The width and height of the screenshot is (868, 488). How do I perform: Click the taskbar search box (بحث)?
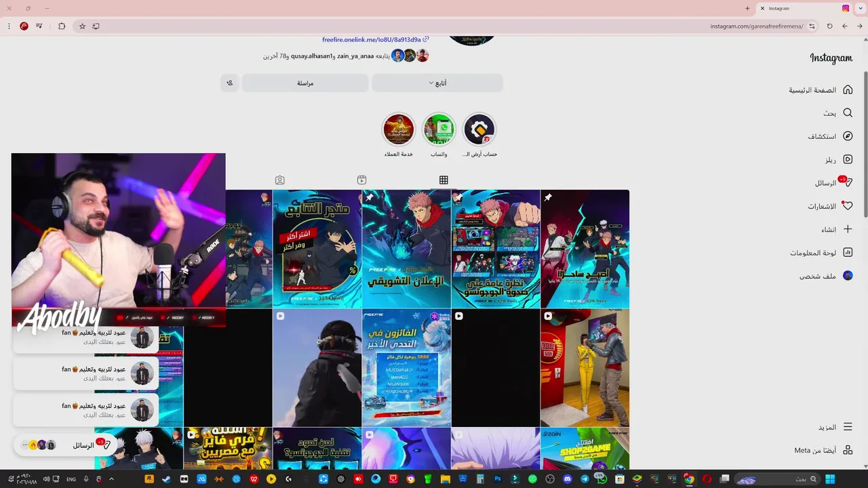point(776,479)
